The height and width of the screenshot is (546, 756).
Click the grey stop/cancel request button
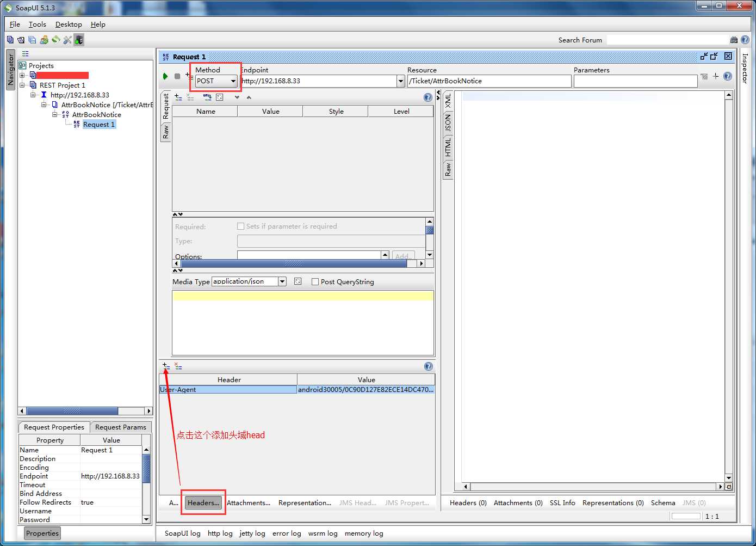click(177, 76)
